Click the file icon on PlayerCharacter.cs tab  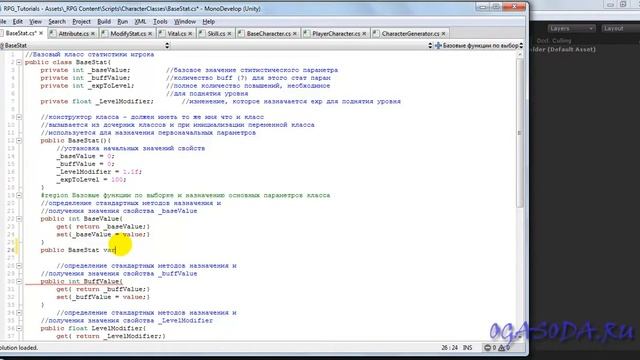pyautogui.click(x=307, y=33)
